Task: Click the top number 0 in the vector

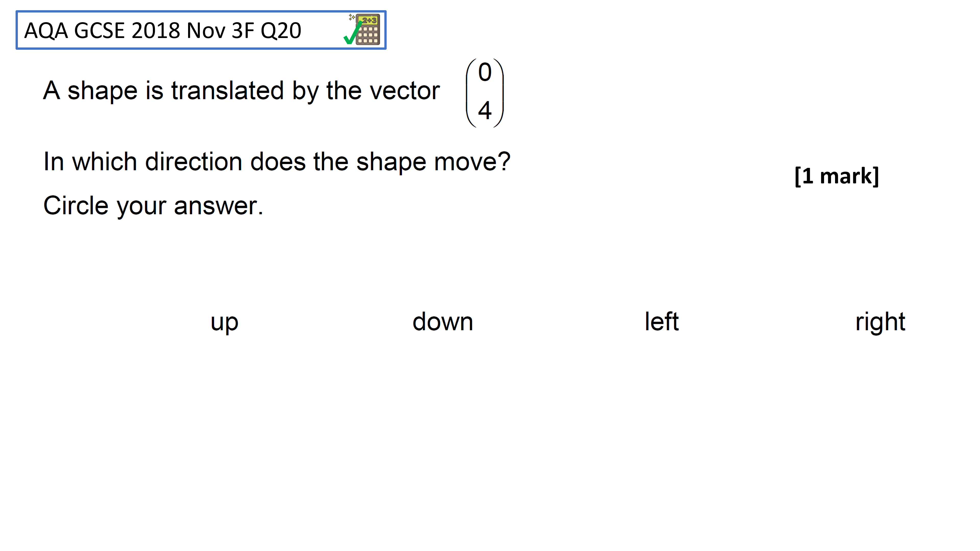Action: [485, 72]
